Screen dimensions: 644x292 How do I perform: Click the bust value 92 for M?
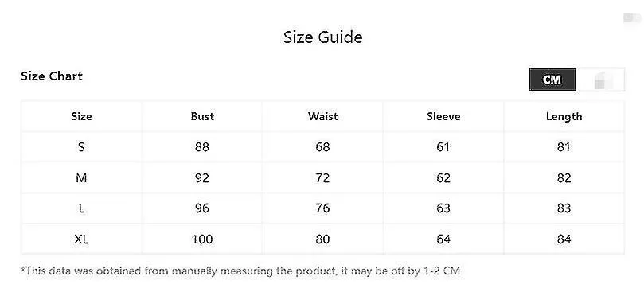pos(202,178)
